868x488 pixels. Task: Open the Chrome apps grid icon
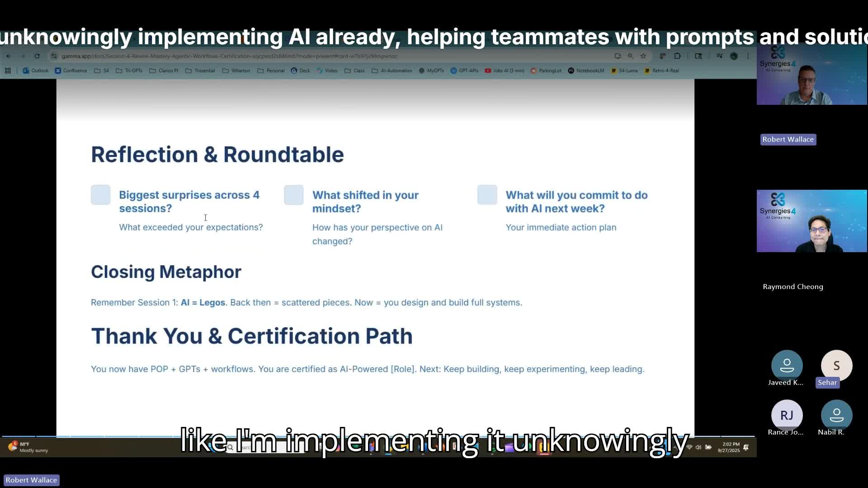(x=8, y=70)
